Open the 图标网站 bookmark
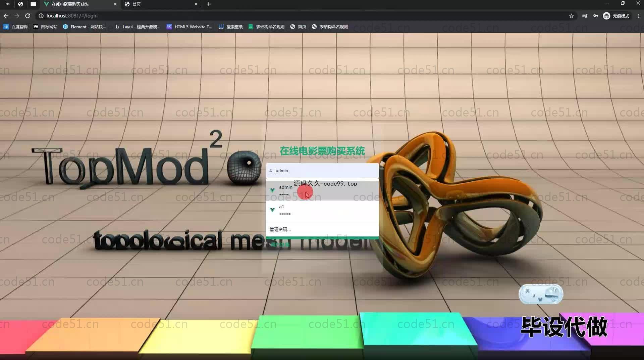The width and height of the screenshot is (644, 360). [45, 27]
